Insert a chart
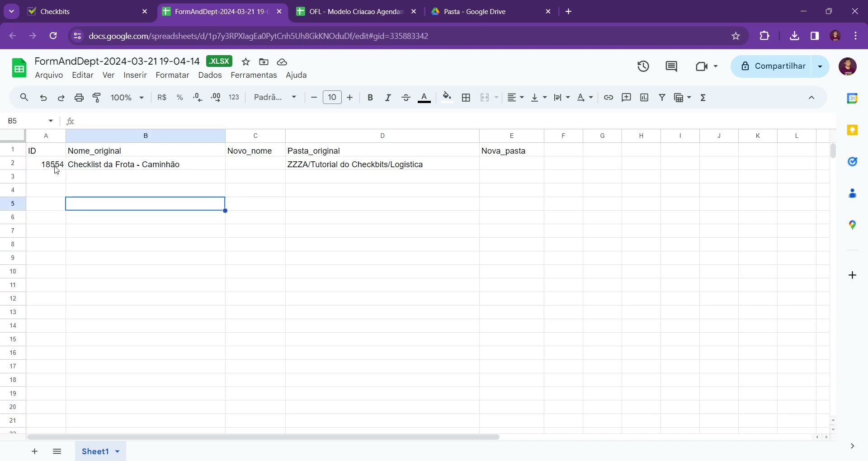 point(645,98)
